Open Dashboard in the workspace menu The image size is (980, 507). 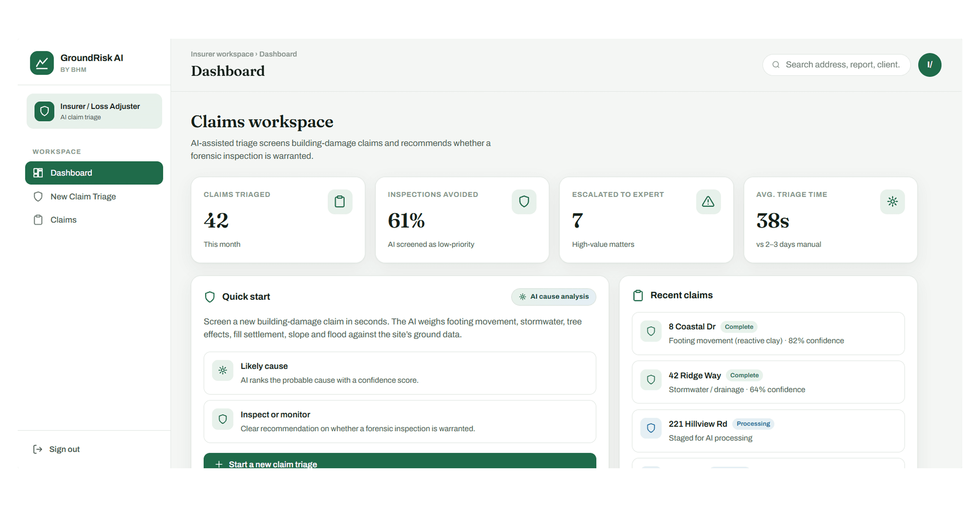coord(94,173)
